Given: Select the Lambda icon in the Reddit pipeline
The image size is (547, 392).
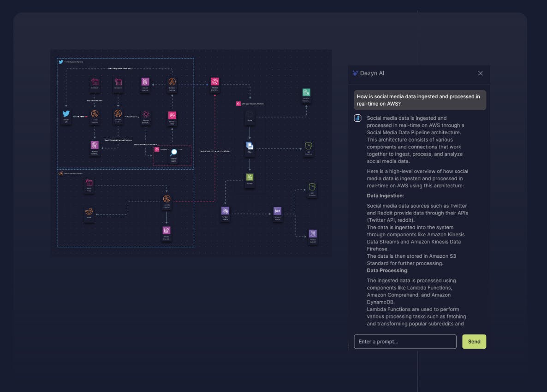Looking at the screenshot, I should tap(166, 199).
